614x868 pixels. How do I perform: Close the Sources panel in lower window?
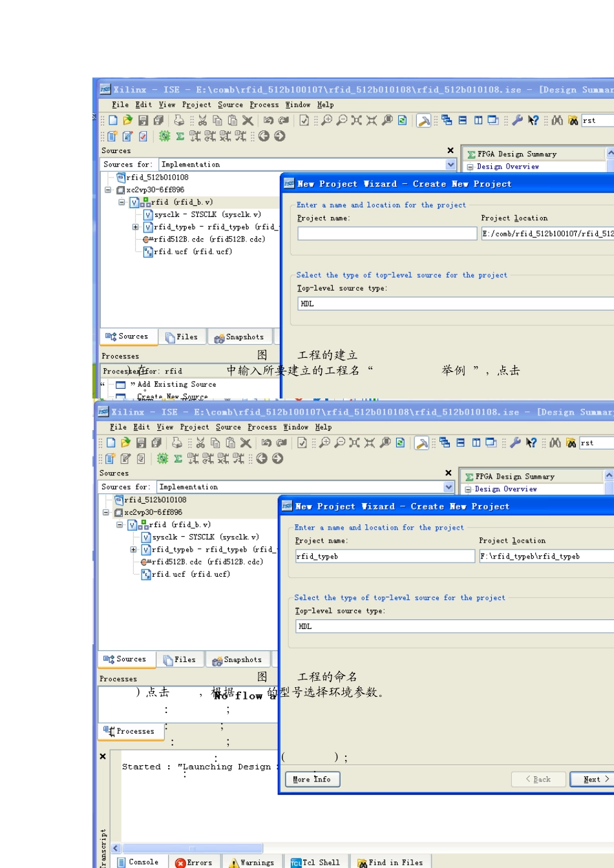(449, 473)
